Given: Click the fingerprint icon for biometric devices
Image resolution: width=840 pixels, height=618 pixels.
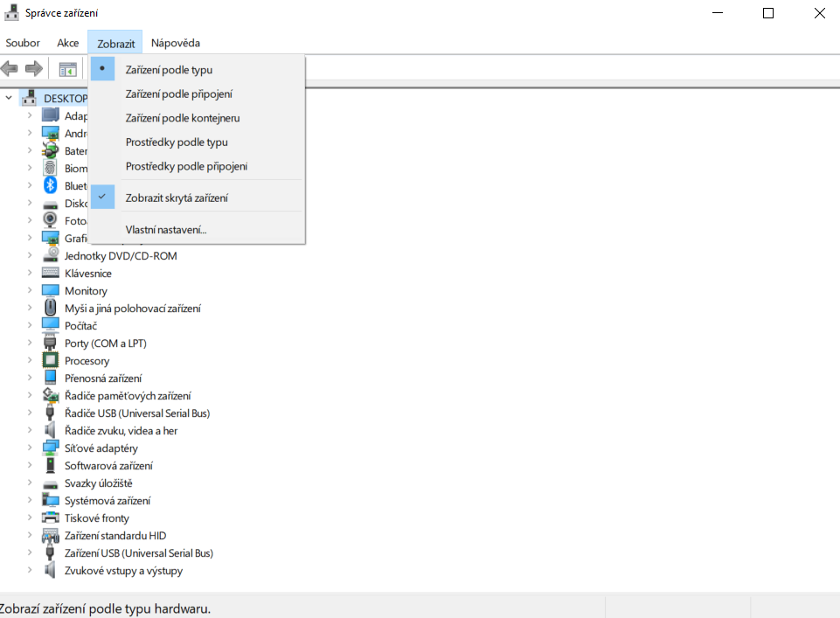Looking at the screenshot, I should 51,168.
